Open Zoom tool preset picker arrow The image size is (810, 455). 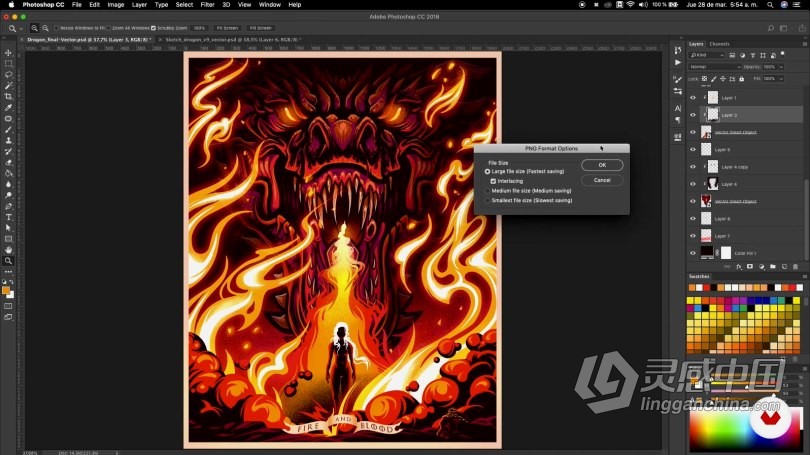coord(21,28)
